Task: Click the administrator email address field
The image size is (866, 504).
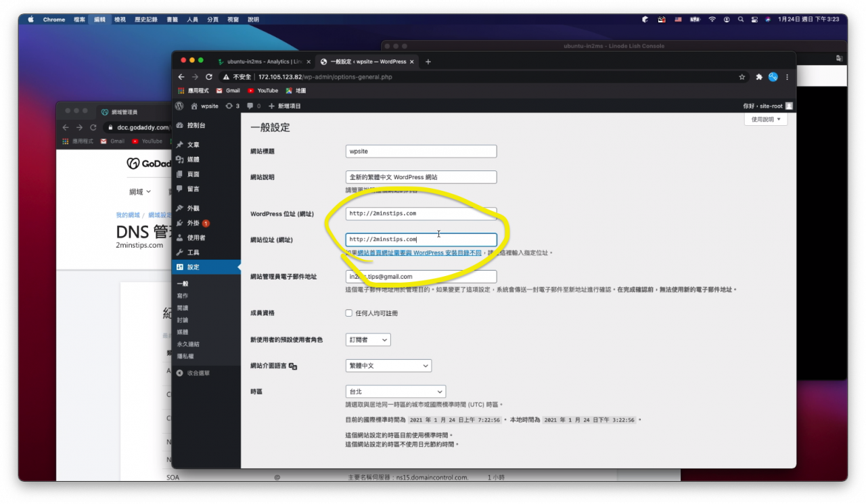Action: tap(421, 277)
